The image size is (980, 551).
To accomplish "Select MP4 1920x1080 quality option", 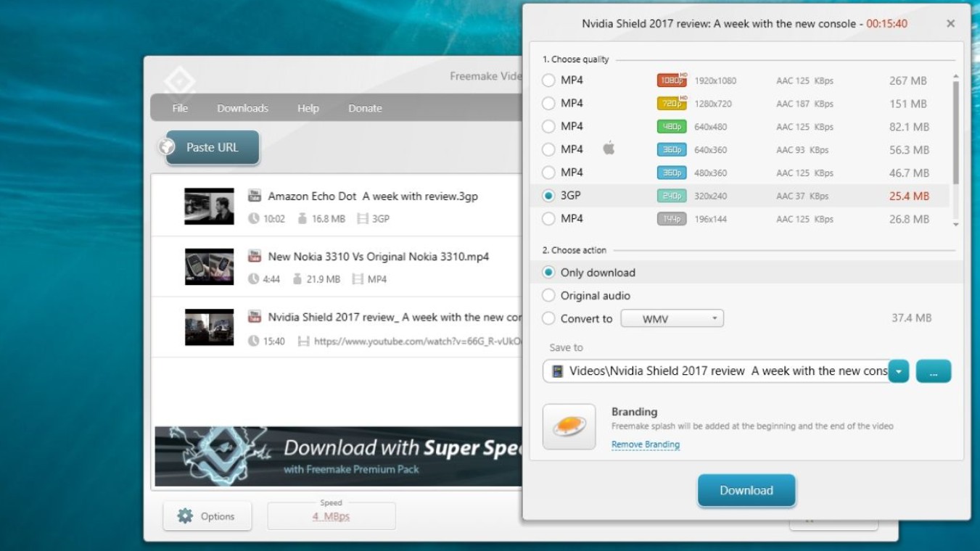I will [x=548, y=80].
